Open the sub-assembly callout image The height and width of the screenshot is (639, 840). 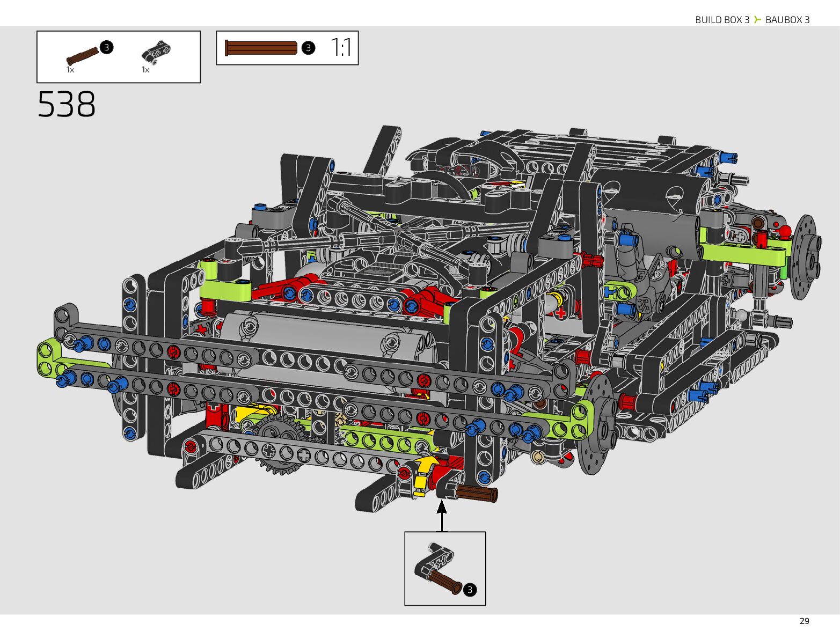444,568
